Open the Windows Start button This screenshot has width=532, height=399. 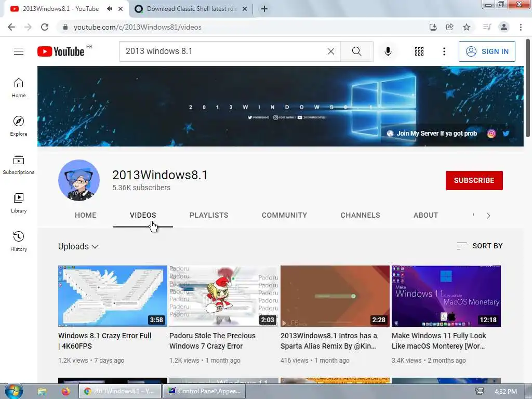[x=14, y=391]
